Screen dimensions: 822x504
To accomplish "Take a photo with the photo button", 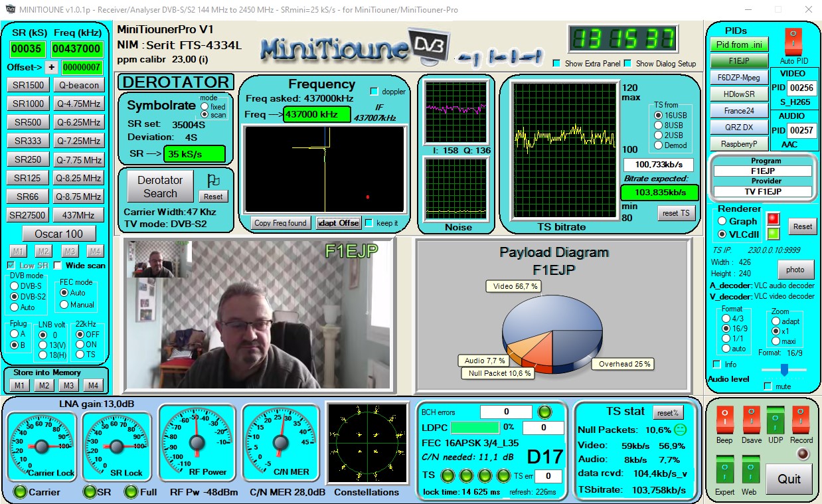I will pos(795,270).
